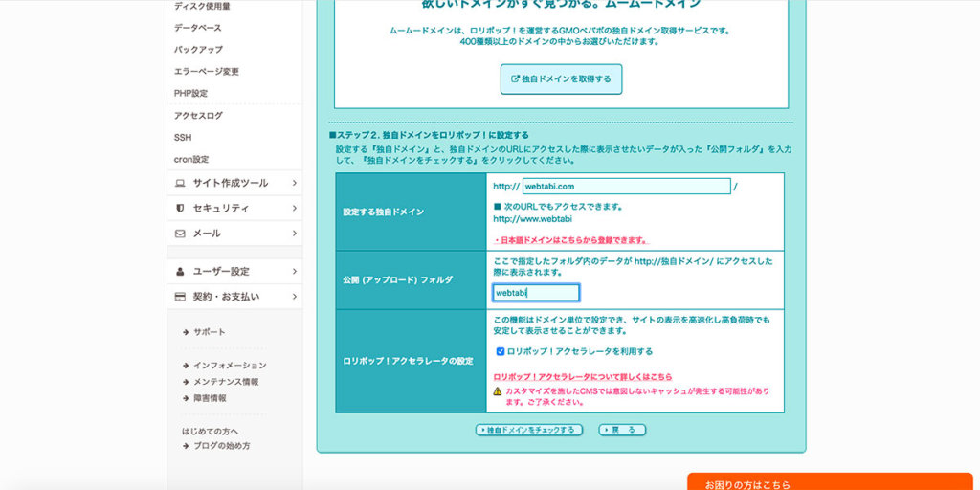The height and width of the screenshot is (490, 980).
Task: Click the arrow icon next to 障害情報
Action: 185,398
